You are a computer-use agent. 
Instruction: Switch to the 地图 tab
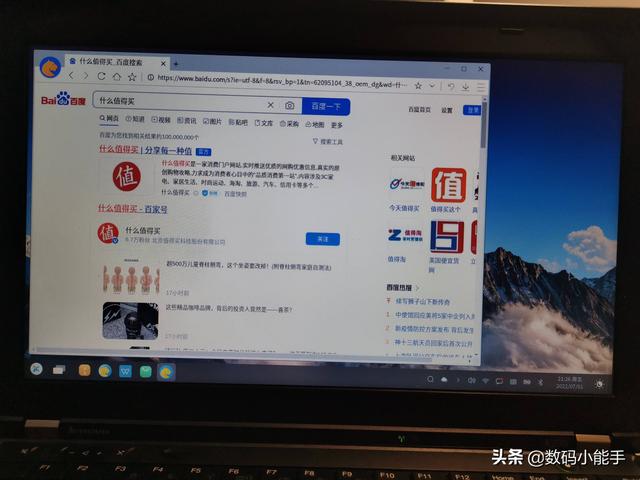(315, 124)
